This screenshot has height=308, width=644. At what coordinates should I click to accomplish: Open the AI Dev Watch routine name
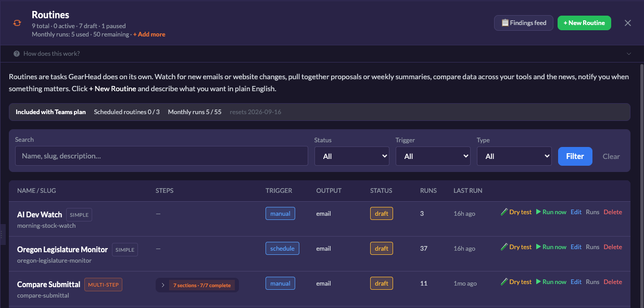pos(40,214)
